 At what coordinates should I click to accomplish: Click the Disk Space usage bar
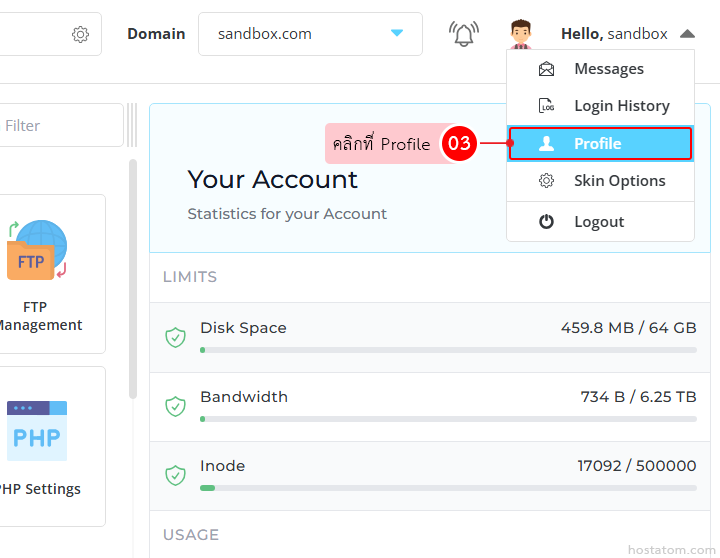(x=448, y=350)
